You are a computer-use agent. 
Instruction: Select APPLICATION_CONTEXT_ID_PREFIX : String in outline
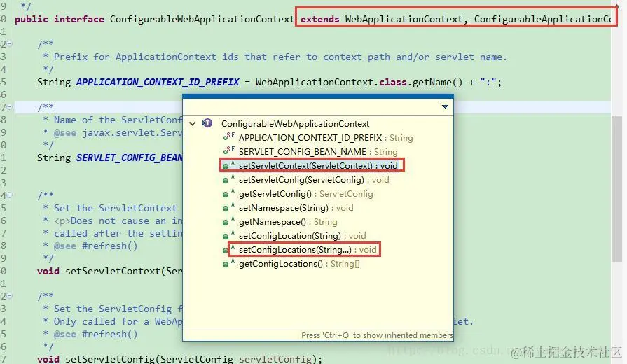(x=326, y=138)
